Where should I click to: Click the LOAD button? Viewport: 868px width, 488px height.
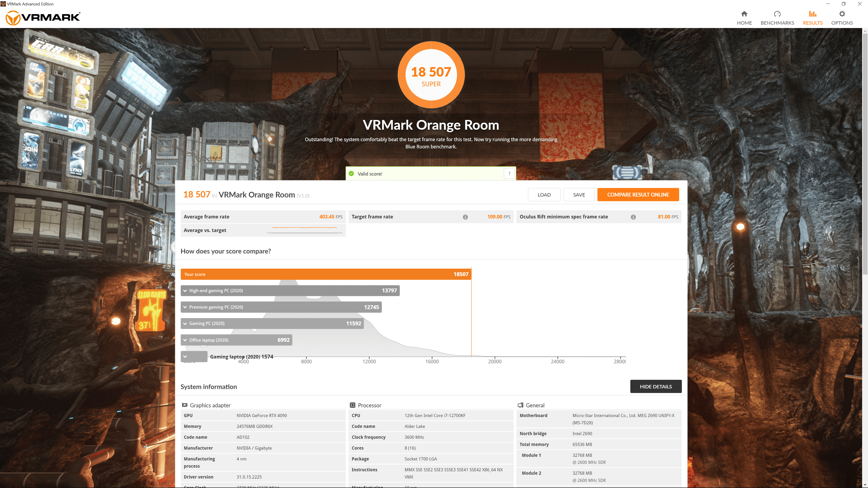(544, 195)
